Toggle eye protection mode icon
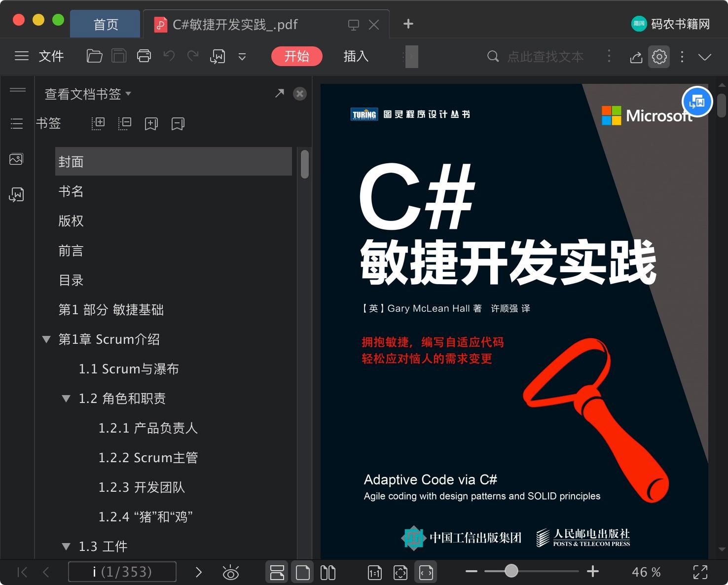 tap(231, 572)
